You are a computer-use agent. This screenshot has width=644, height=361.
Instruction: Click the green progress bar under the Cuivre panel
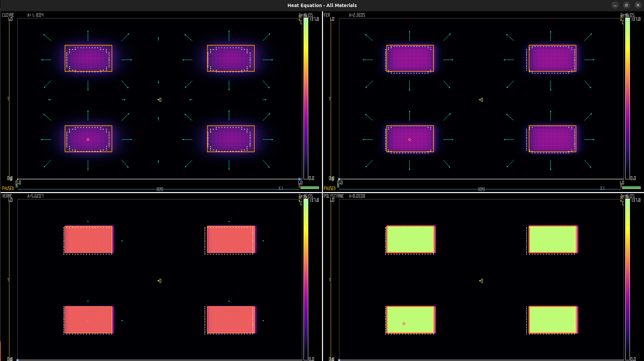click(x=310, y=188)
